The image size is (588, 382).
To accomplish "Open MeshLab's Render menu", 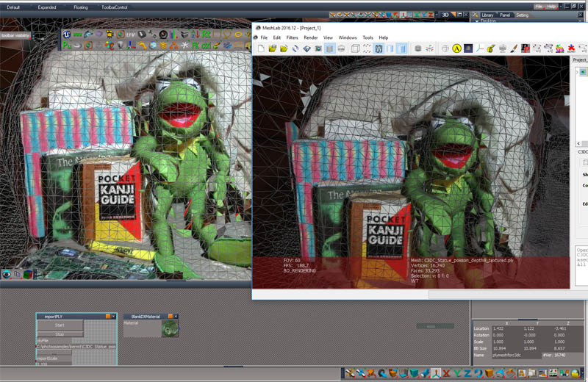I will pyautogui.click(x=310, y=37).
